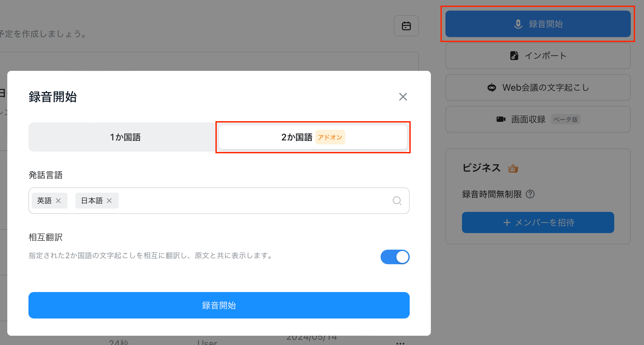Click the calendar icon button

coord(406,26)
